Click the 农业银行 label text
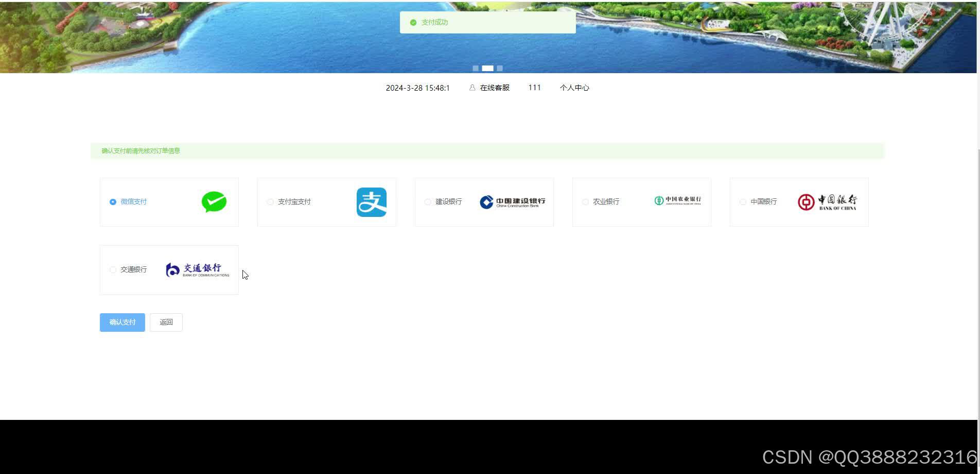The image size is (980, 474). pos(606,202)
